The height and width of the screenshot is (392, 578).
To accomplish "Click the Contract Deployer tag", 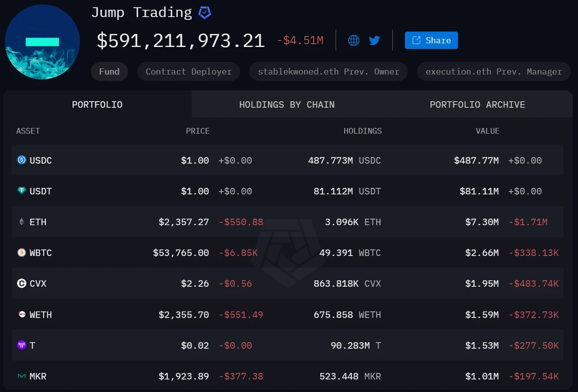I will pyautogui.click(x=188, y=72).
